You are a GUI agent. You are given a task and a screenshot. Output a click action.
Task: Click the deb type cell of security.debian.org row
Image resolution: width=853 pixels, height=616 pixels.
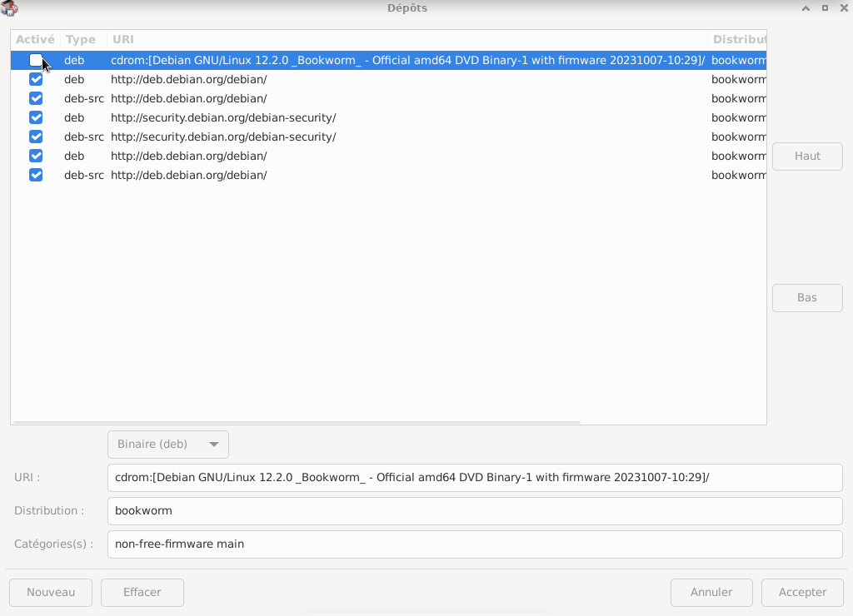[74, 117]
